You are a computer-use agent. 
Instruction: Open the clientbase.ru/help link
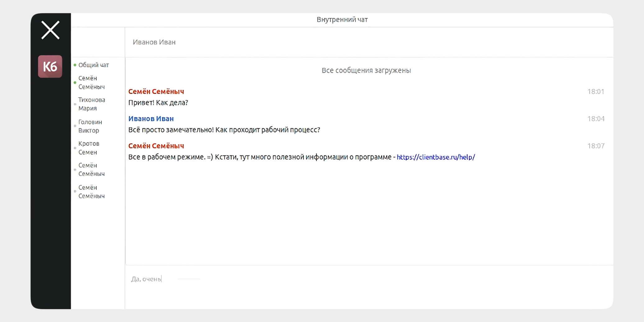(x=435, y=157)
